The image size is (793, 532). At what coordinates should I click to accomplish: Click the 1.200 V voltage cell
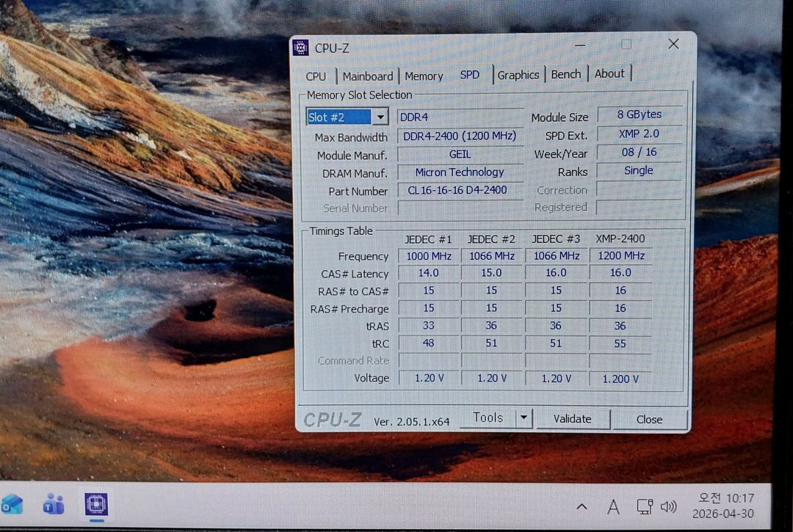[x=621, y=379]
